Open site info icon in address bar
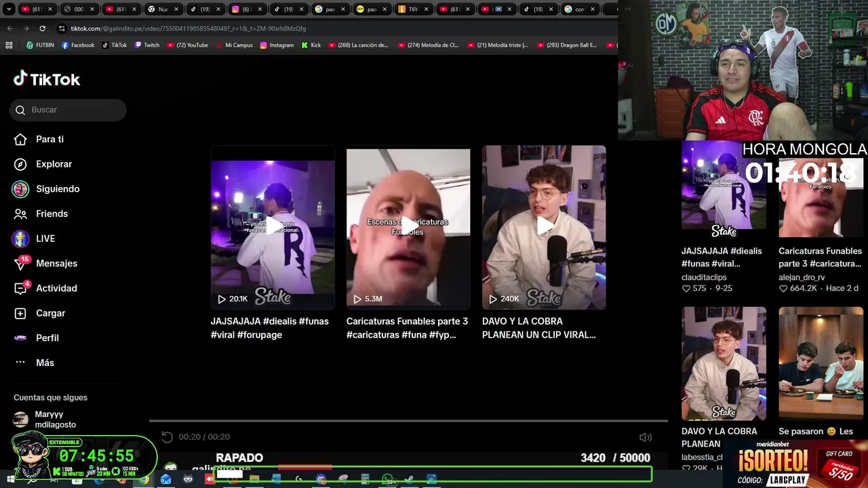The width and height of the screenshot is (868, 488). tap(62, 28)
